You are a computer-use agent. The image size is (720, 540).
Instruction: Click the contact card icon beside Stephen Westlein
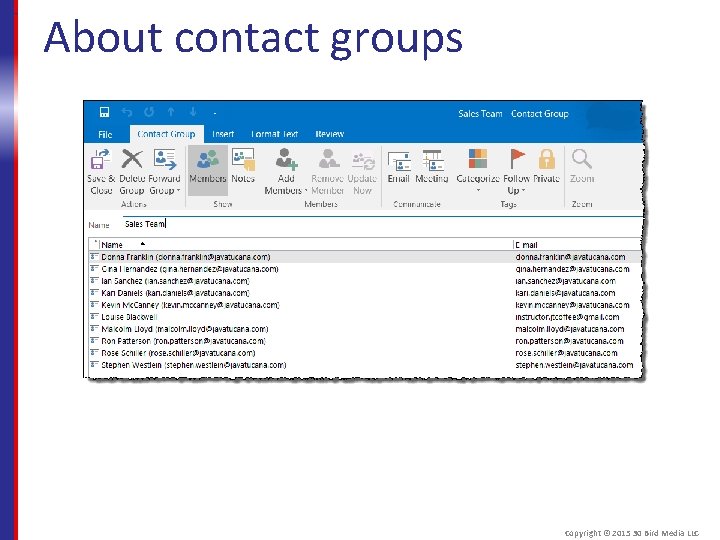(94, 364)
